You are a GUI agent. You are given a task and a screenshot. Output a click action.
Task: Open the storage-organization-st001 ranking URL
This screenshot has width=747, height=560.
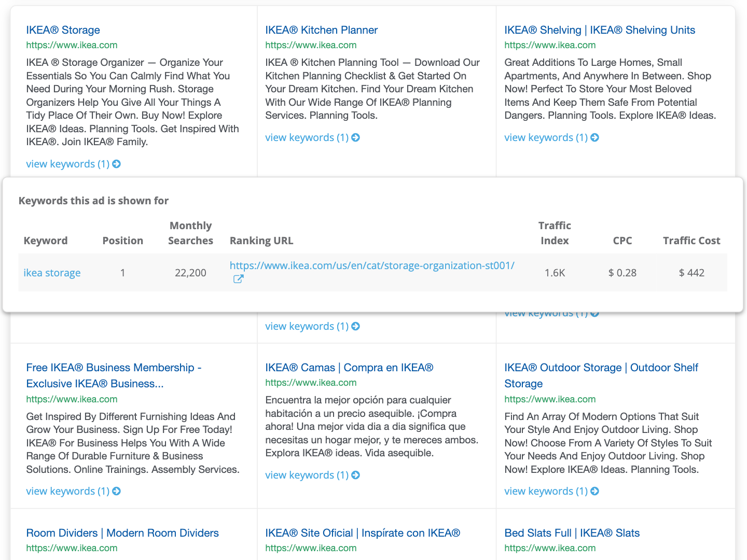tap(372, 265)
